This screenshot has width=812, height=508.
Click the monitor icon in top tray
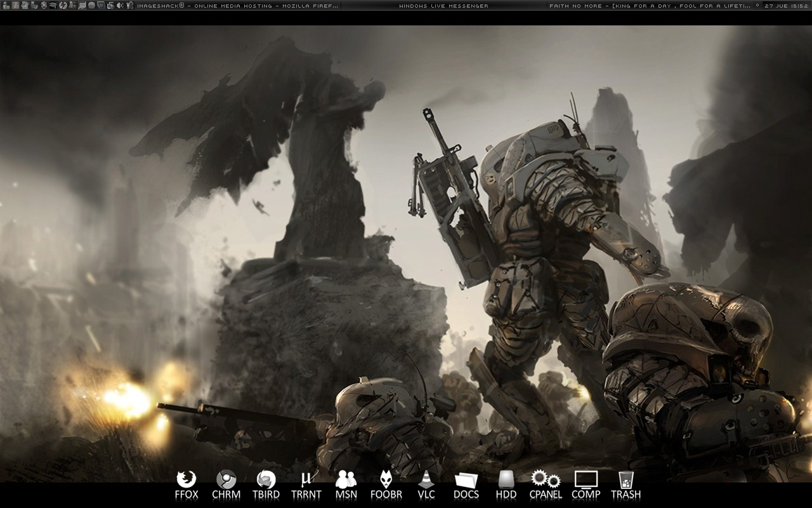click(82, 6)
